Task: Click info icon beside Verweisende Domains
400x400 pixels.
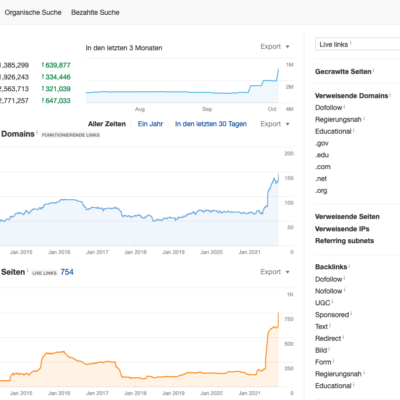Action: [390, 94]
